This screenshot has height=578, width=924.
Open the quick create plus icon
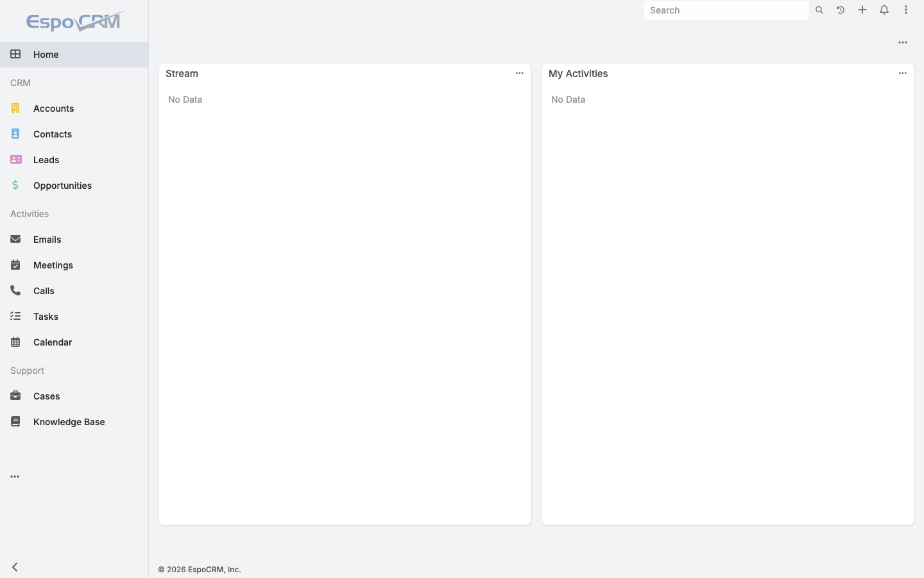click(x=862, y=10)
